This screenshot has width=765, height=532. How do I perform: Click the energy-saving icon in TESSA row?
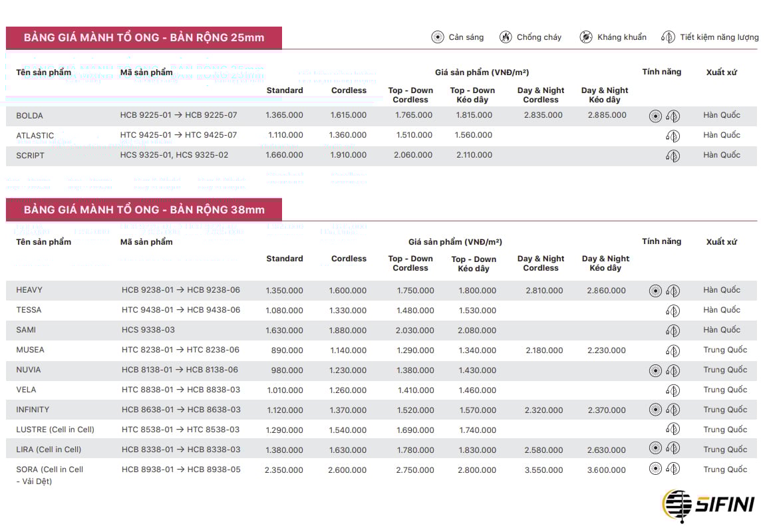[x=673, y=311]
